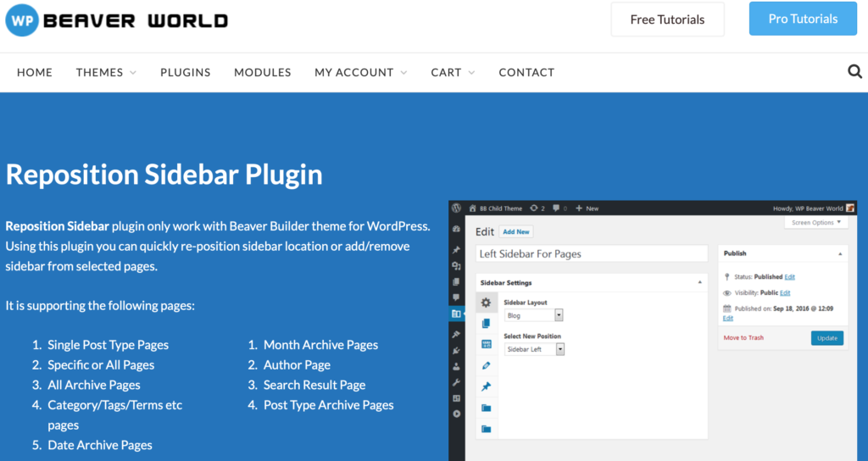Viewport: 868px width, 461px height.
Task: Open the Media icon in admin menu
Action: pos(456,266)
